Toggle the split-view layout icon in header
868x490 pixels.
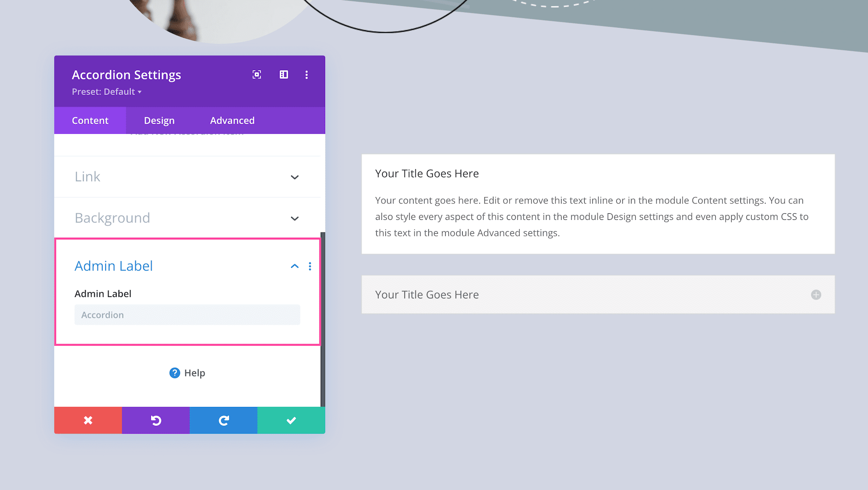(x=283, y=75)
